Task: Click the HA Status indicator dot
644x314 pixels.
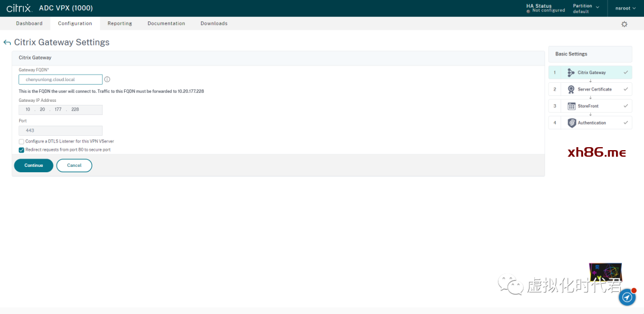Action: tap(528, 11)
